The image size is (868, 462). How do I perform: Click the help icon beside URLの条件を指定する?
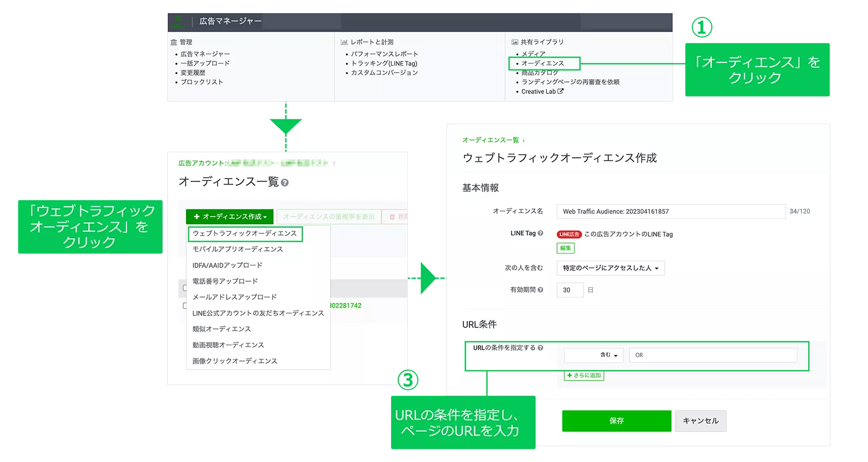(x=540, y=348)
